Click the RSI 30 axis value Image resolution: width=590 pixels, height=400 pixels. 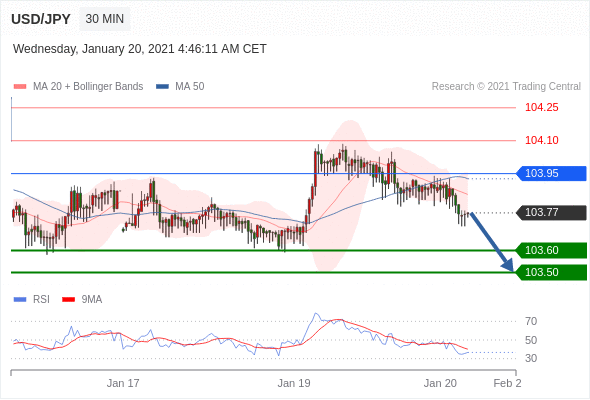(x=531, y=358)
